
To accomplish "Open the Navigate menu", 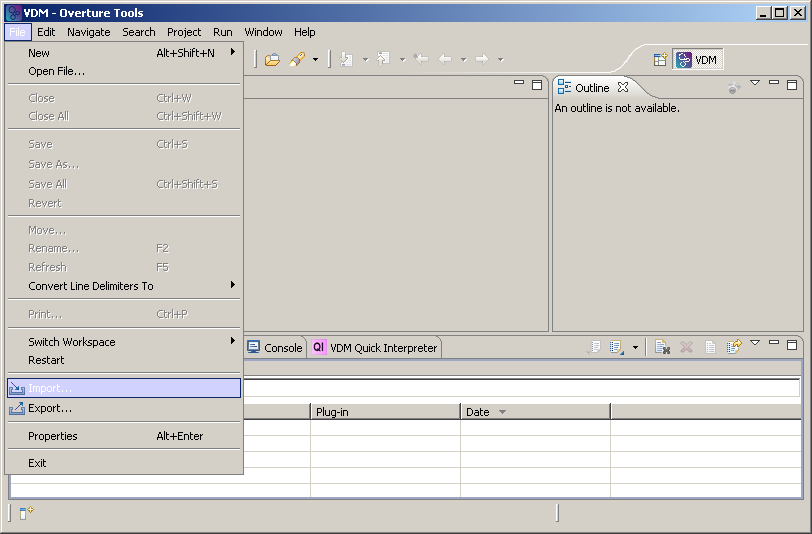I will (89, 32).
